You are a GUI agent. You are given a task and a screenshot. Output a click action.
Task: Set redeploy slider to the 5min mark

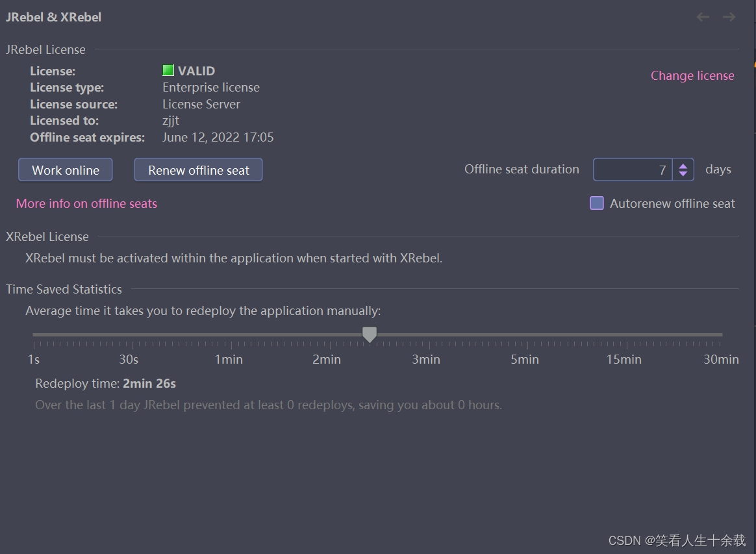[x=527, y=334]
